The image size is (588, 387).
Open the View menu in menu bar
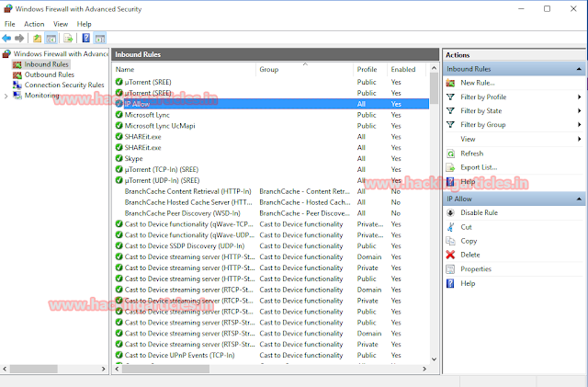tap(61, 24)
